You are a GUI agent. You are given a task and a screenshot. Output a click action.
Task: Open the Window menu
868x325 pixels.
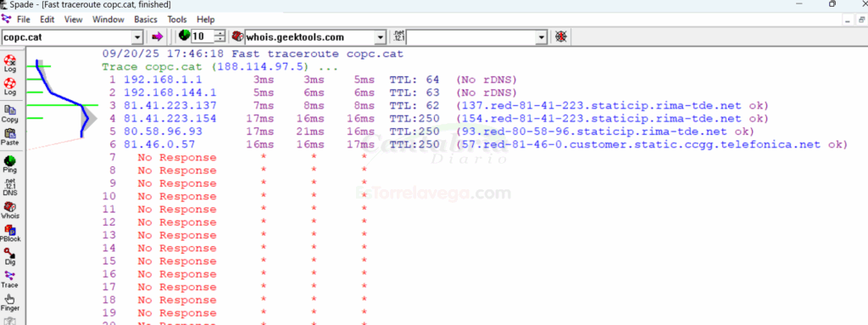(108, 20)
